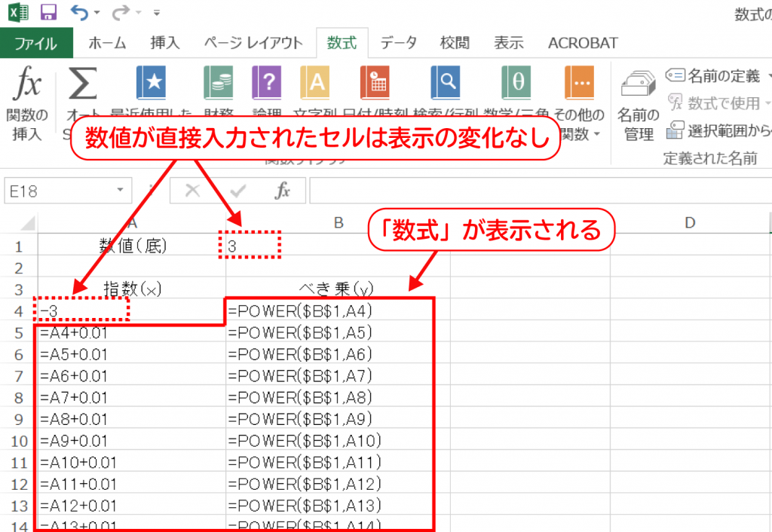
Task: Select cell with =POWER($B$1,A9)
Action: pyautogui.click(x=338, y=419)
